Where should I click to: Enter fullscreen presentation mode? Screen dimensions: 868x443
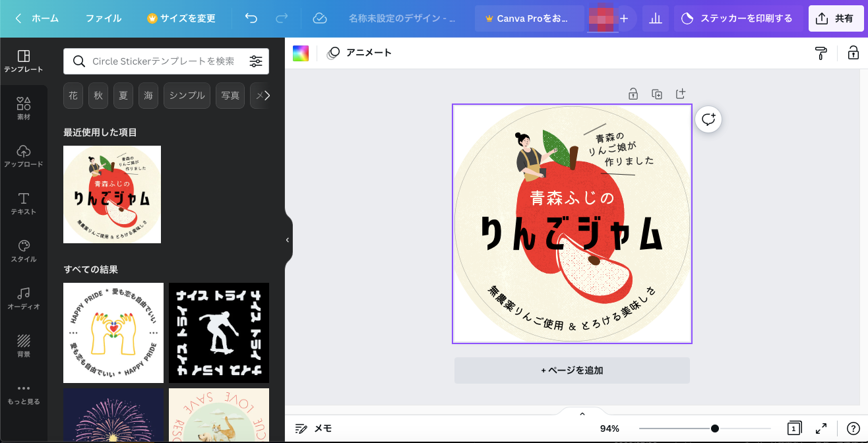(822, 428)
